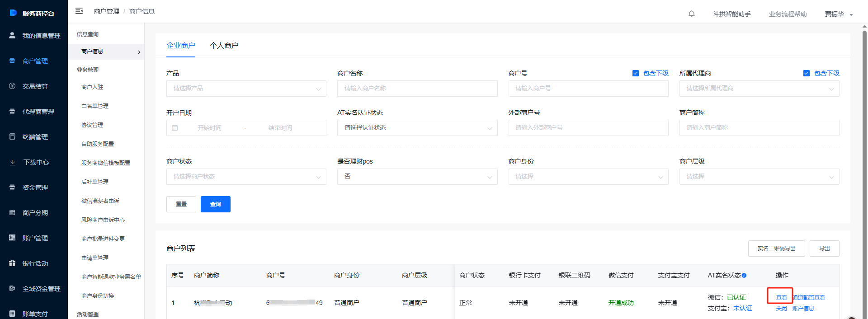Click the notification bell icon
Image resolution: width=868 pixels, height=319 pixels.
tap(691, 14)
